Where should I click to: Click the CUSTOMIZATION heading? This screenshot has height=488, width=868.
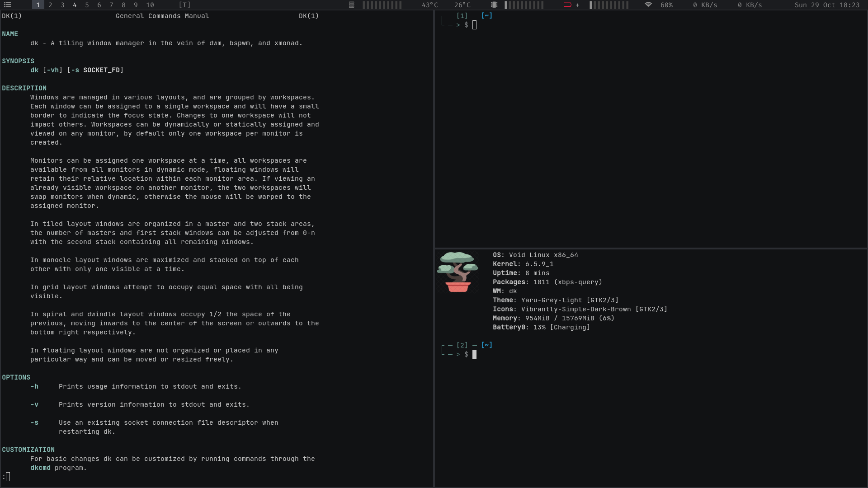pyautogui.click(x=28, y=450)
